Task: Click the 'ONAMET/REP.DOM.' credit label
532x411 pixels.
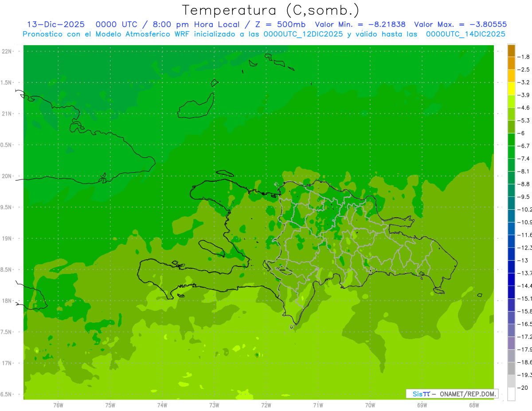Action: [467, 394]
